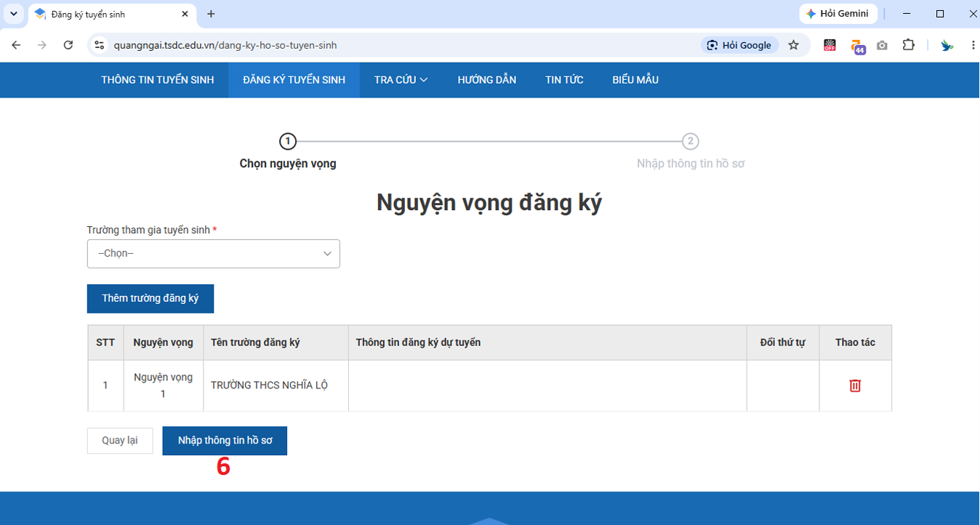The image size is (980, 525).
Task: Click the camera extension icon
Action: 882,45
